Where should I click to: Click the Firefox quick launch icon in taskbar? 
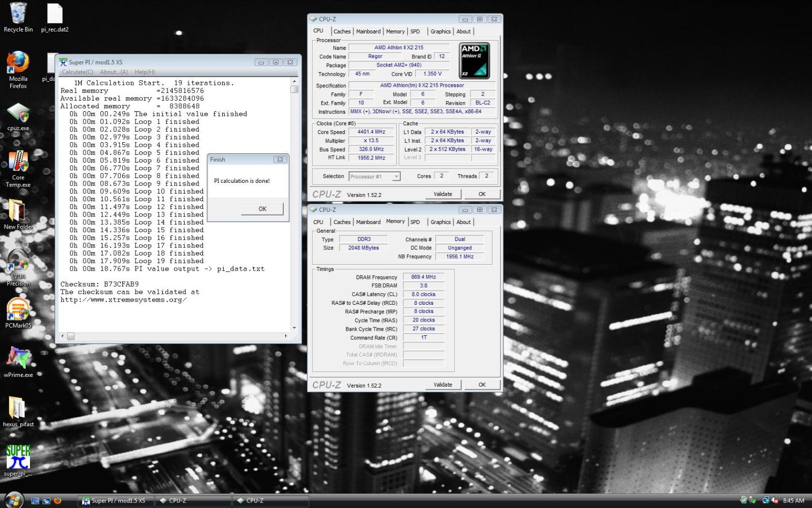[57, 500]
